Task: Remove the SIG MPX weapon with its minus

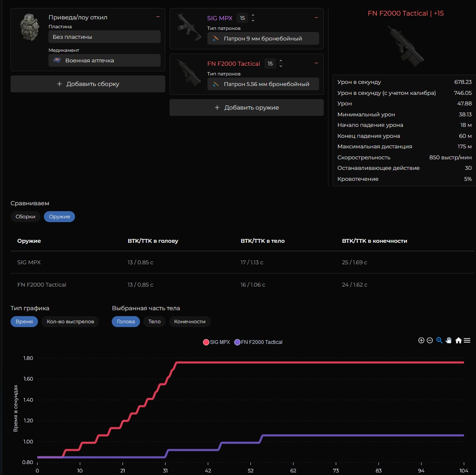Action: tap(316, 18)
